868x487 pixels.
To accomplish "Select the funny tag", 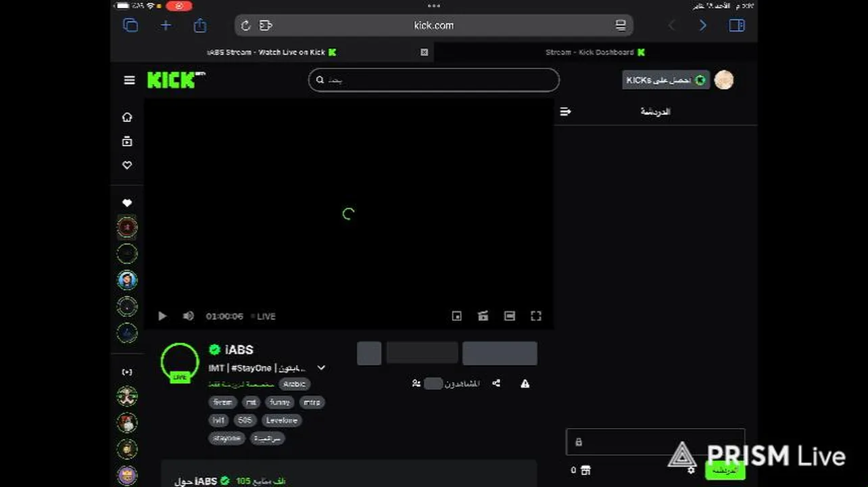I will click(280, 402).
